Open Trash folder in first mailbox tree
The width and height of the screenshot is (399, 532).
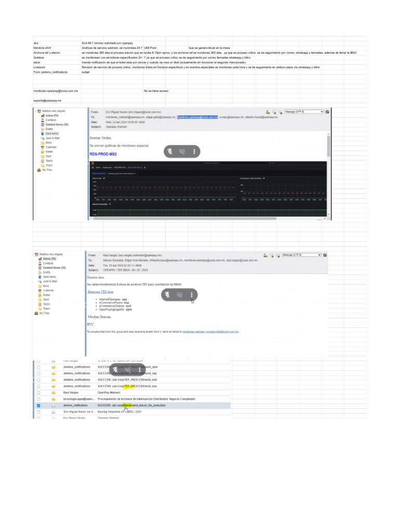pyautogui.click(x=49, y=165)
